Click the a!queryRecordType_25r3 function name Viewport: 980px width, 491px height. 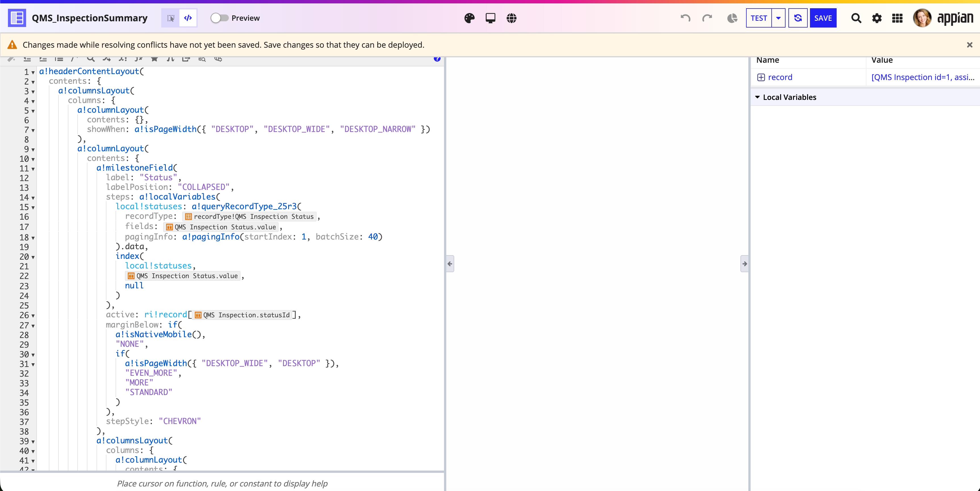pos(244,207)
